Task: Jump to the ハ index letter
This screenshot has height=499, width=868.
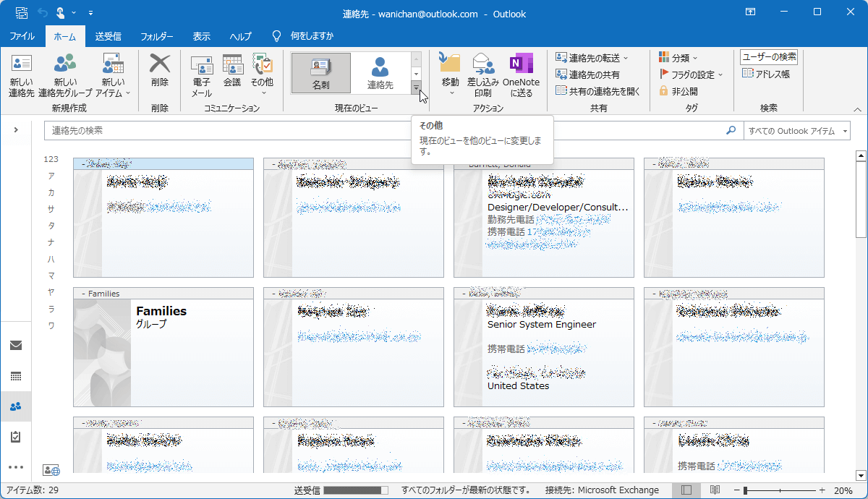Action: (x=51, y=259)
